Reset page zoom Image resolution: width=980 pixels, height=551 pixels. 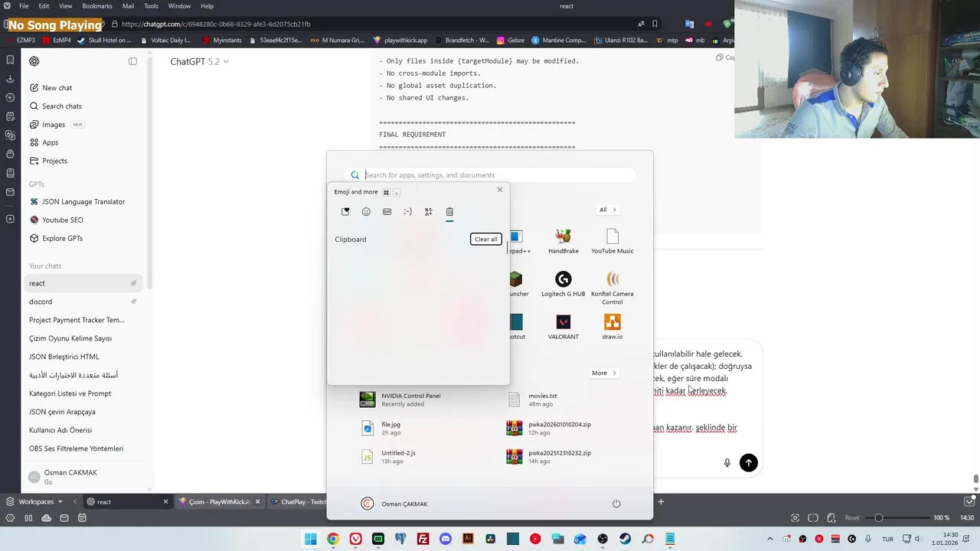(852, 518)
